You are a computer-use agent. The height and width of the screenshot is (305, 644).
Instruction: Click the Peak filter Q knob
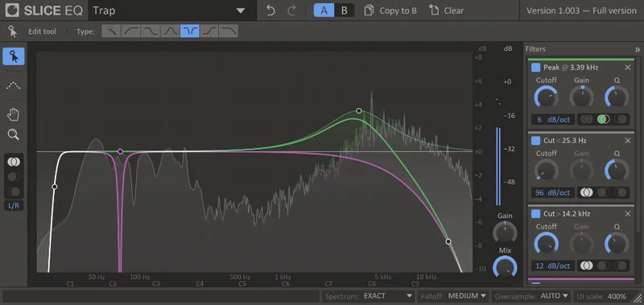[617, 97]
